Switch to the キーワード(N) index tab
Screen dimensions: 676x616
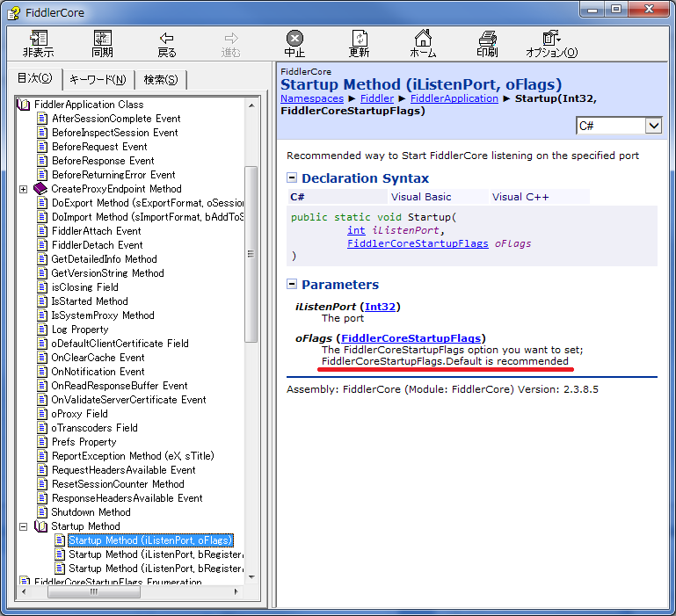tap(98, 80)
